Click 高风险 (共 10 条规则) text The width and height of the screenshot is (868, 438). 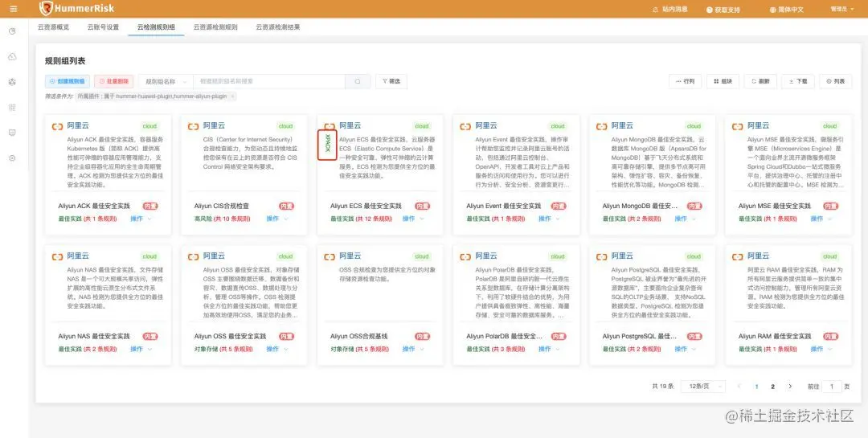tap(222, 219)
